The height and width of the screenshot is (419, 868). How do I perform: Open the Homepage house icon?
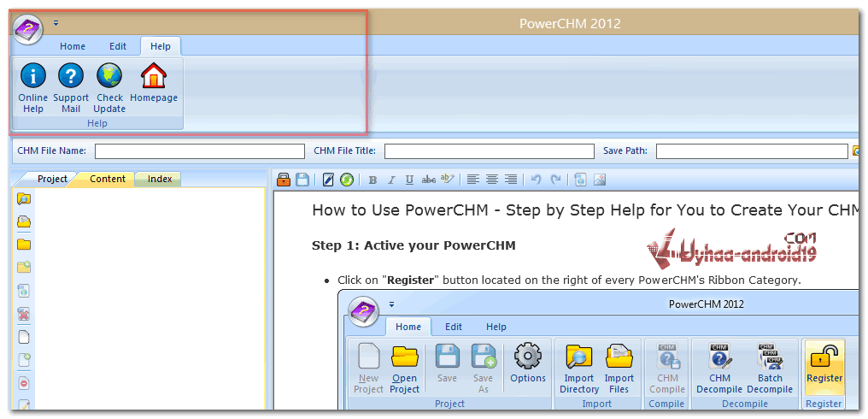(x=154, y=76)
